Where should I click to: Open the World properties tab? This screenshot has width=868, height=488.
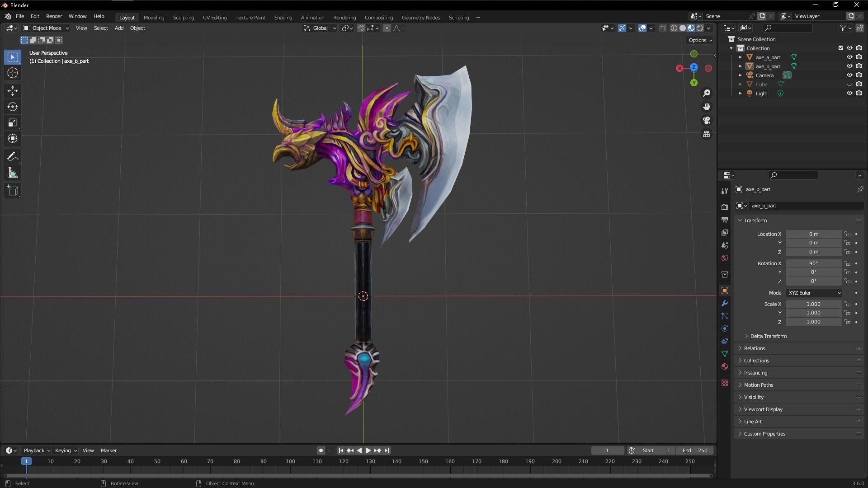[725, 258]
